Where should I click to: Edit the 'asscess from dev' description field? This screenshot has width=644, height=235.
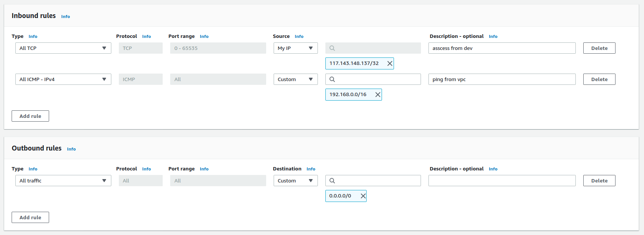502,48
